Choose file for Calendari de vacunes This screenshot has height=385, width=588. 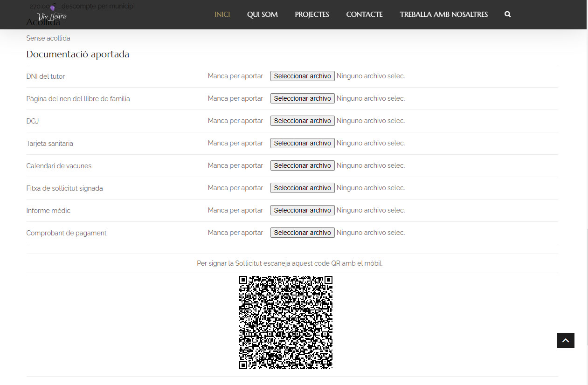(x=303, y=165)
